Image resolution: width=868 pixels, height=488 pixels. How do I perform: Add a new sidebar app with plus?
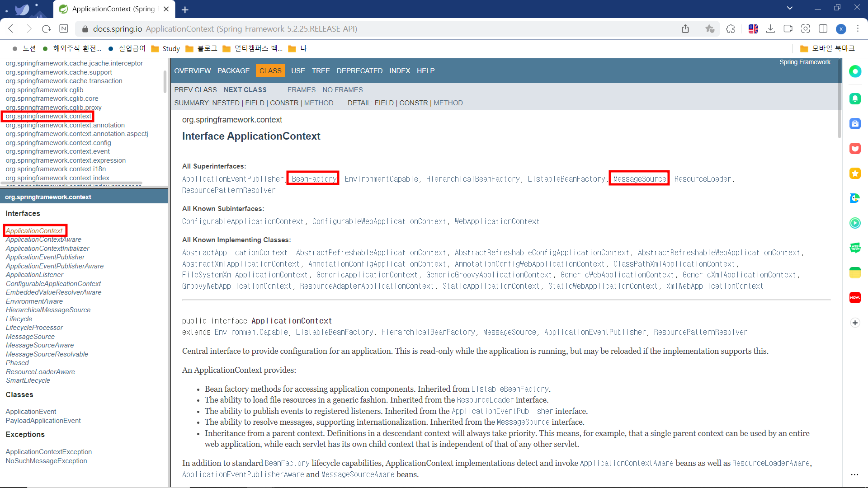pos(855,323)
